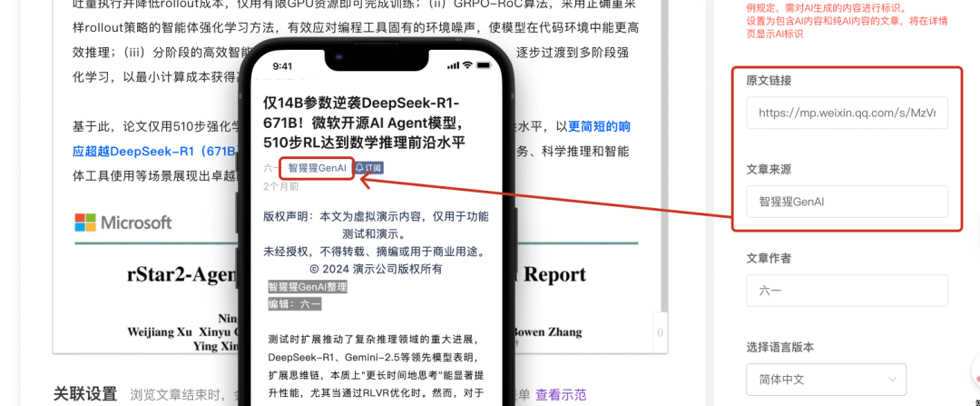Screen dimensions: 980x406
Task: Click the 9:41 time in phone status bar
Action: 282,65
